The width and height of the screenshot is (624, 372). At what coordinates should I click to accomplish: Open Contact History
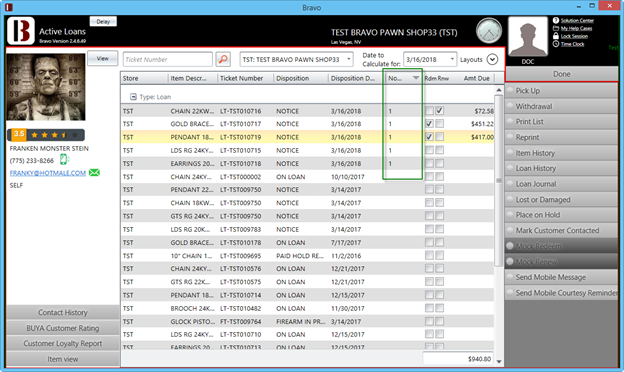[x=63, y=312]
